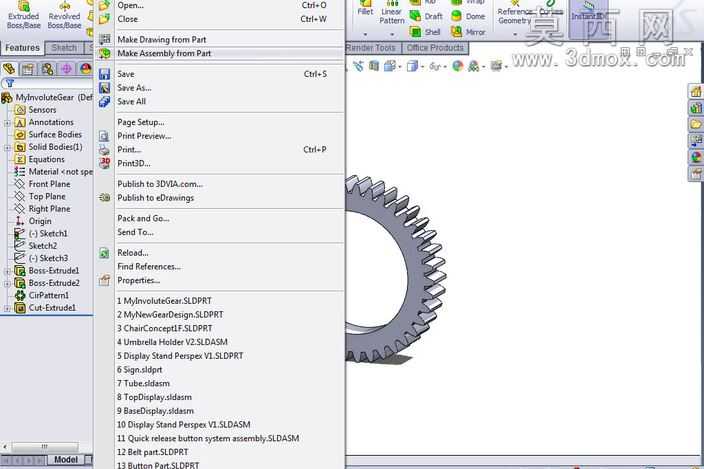Screen dimensions: 704x469
Task: Click the Equations tree item
Action: (x=40, y=160)
